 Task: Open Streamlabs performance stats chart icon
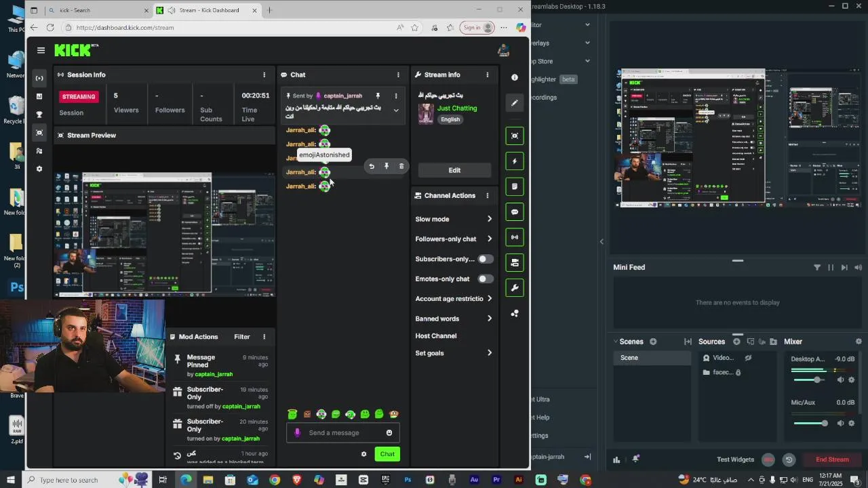point(616,460)
